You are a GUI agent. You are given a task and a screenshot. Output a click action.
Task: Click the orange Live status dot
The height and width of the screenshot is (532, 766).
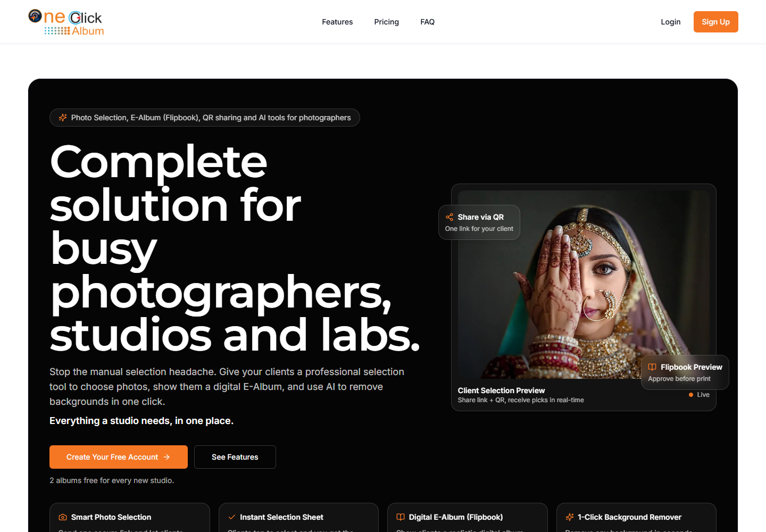click(691, 395)
